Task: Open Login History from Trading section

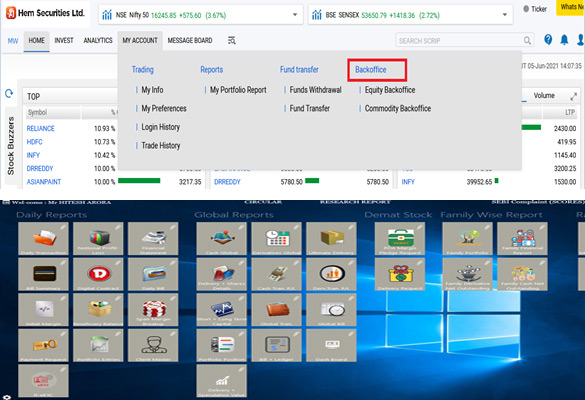Action: 160,127
